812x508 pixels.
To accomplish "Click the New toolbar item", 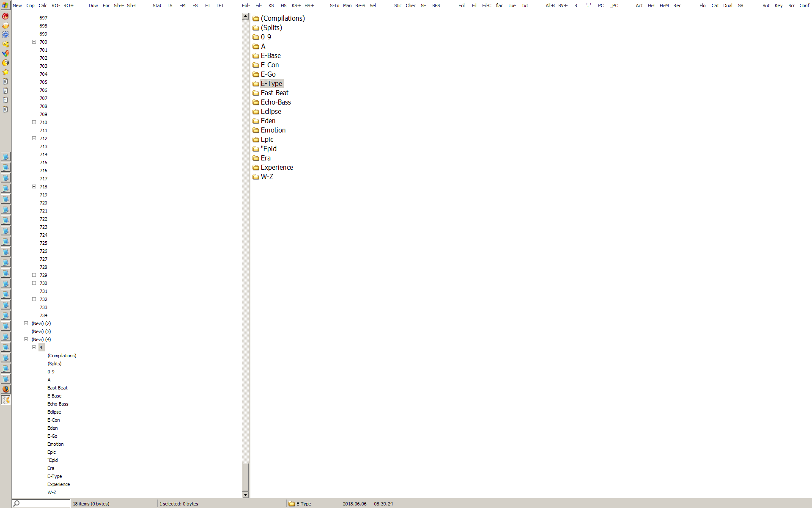I will point(17,6).
